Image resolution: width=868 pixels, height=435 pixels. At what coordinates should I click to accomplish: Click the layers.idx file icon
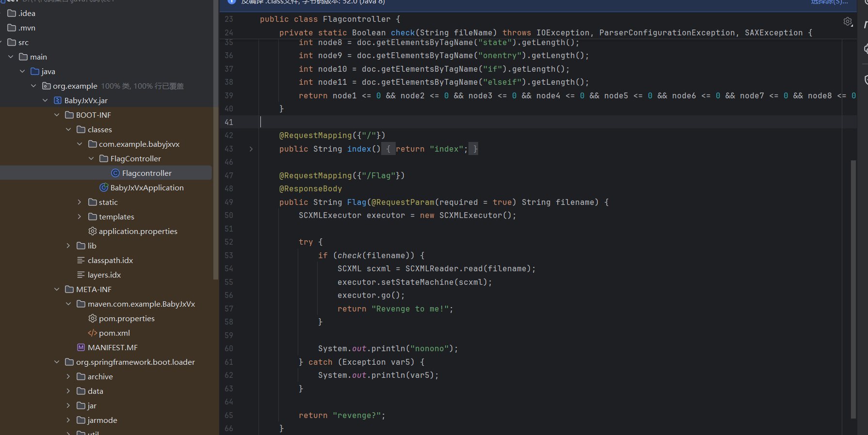coord(81,275)
